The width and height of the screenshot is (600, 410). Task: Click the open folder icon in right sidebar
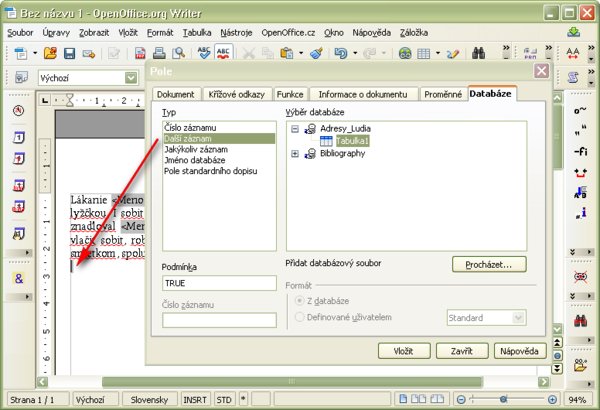tap(580, 365)
